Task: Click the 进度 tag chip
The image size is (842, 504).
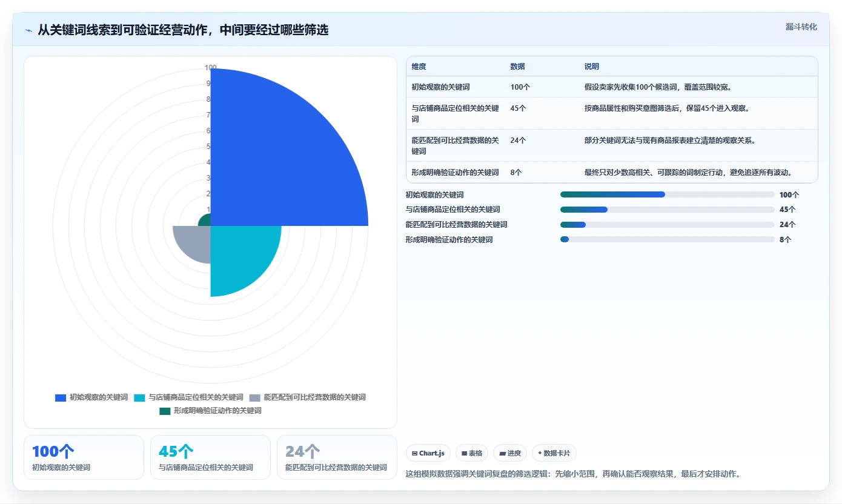Action: (x=510, y=453)
